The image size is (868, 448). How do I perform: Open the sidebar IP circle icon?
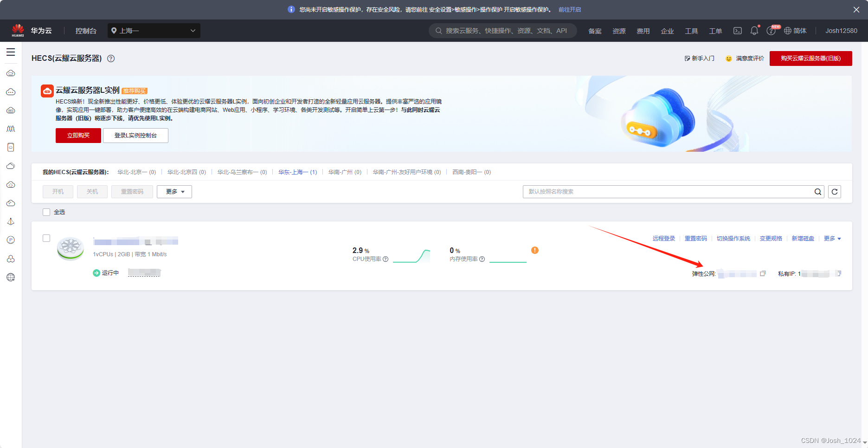[11, 240]
